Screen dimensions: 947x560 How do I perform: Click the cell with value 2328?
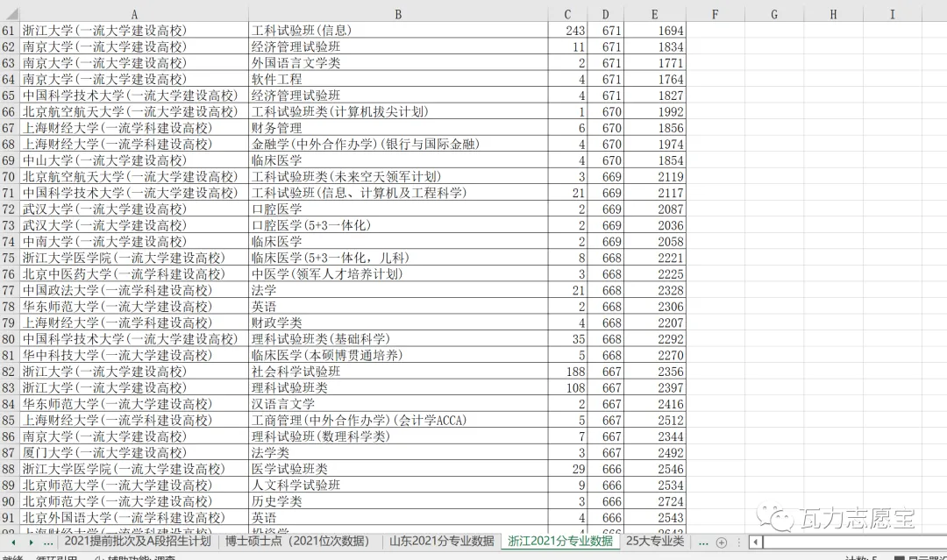[x=655, y=290]
